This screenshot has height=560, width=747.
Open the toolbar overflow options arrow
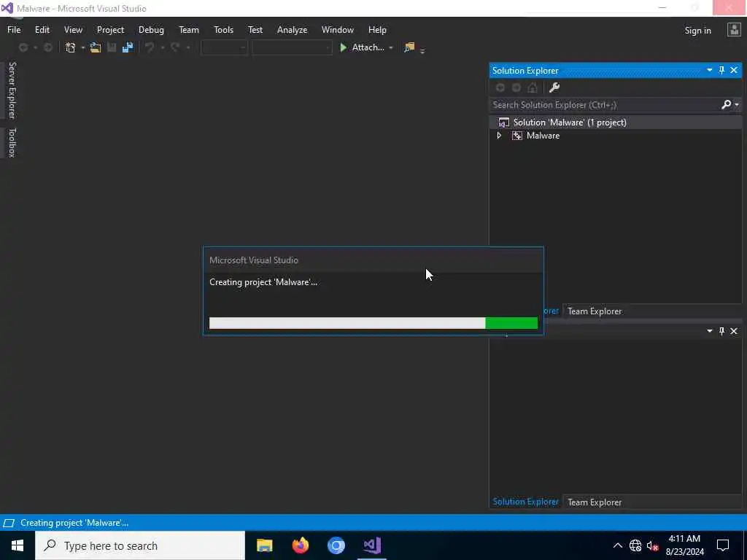pyautogui.click(x=422, y=50)
